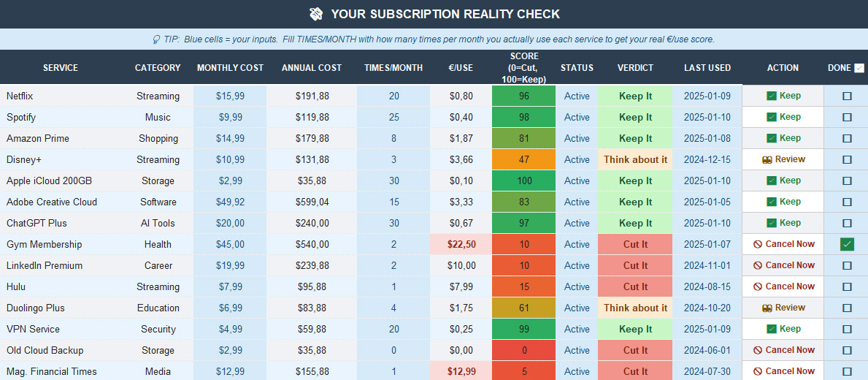Select the VPN Service Active status cell
This screenshot has height=380, width=868.
point(577,329)
